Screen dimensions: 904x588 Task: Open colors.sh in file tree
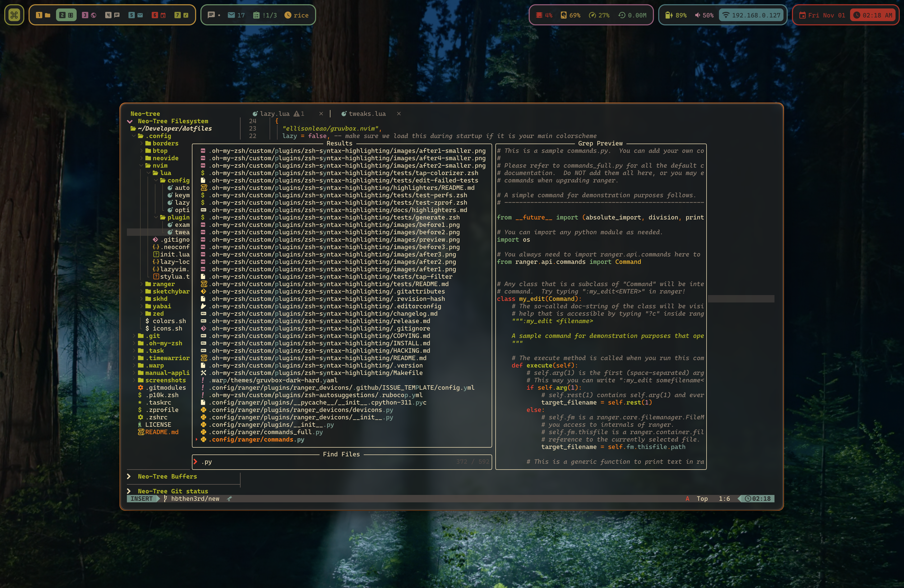pos(166,321)
